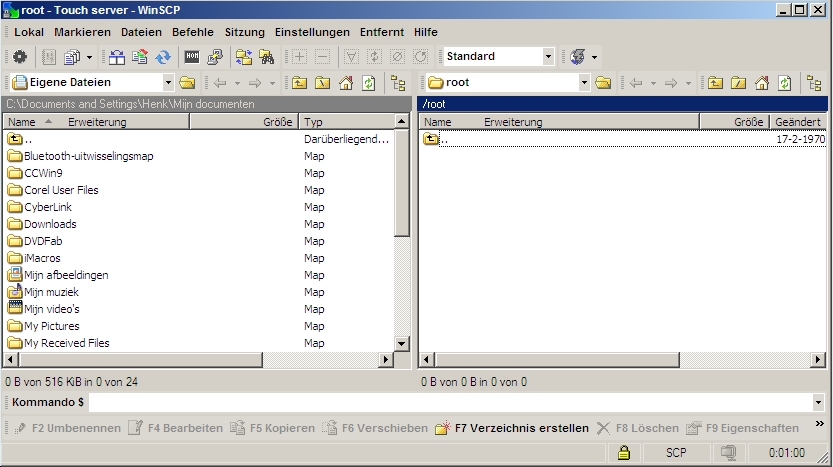Screen dimensions: 833x467
Task: Toggle local directory tree view icon
Action: tap(398, 83)
